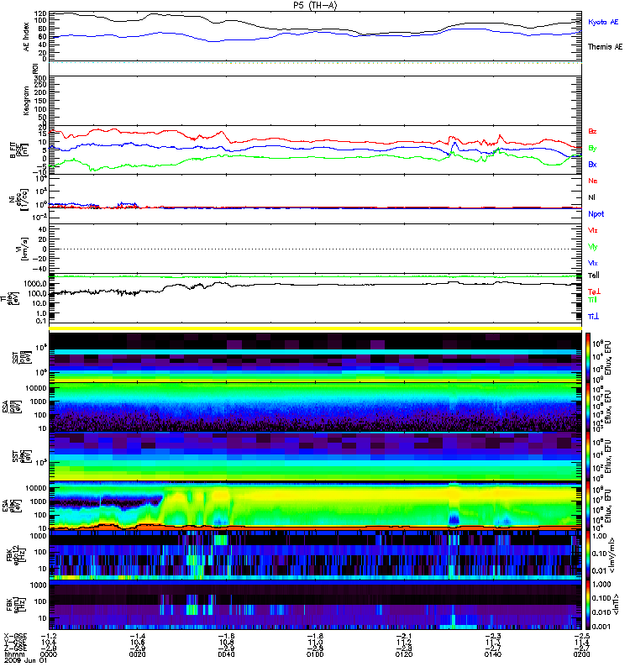Click the Y-GSE value 11.0
The image size is (630, 672).
(x=315, y=643)
